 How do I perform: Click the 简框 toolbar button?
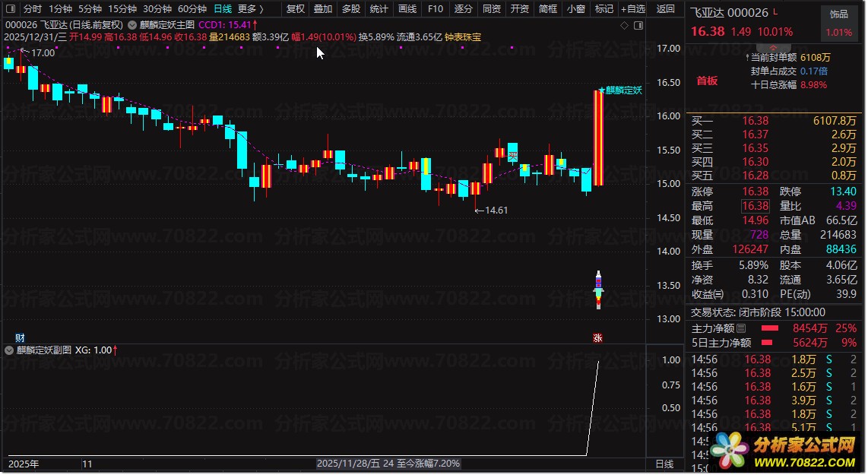click(547, 9)
